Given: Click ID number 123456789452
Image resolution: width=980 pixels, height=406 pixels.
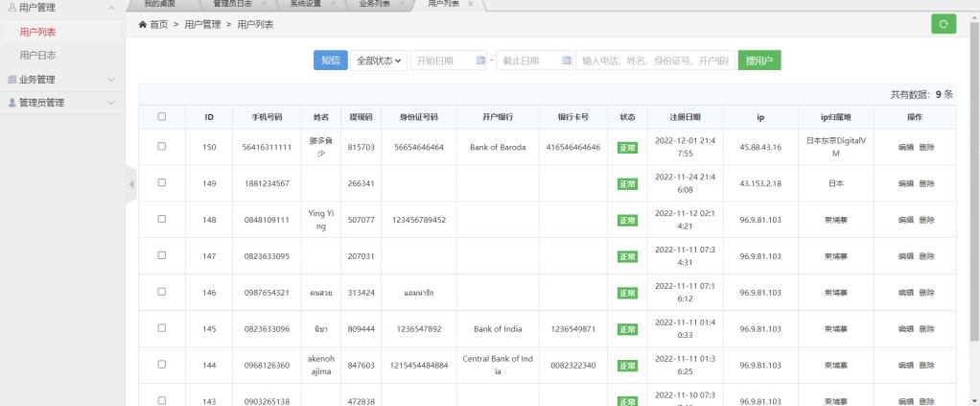Looking at the screenshot, I should tap(419, 220).
